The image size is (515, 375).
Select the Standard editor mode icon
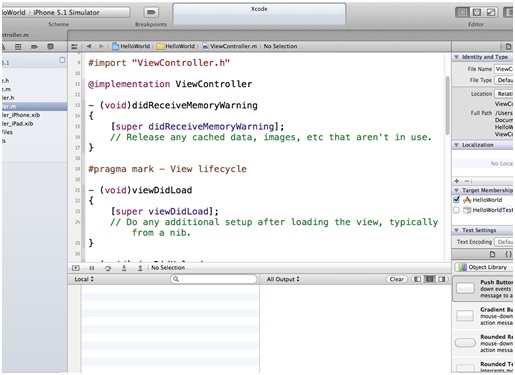462,12
